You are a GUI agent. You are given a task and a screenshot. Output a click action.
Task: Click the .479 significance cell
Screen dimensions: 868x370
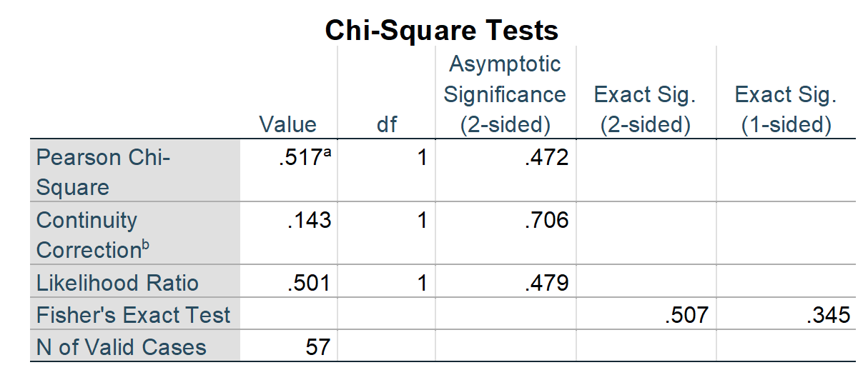point(546,283)
